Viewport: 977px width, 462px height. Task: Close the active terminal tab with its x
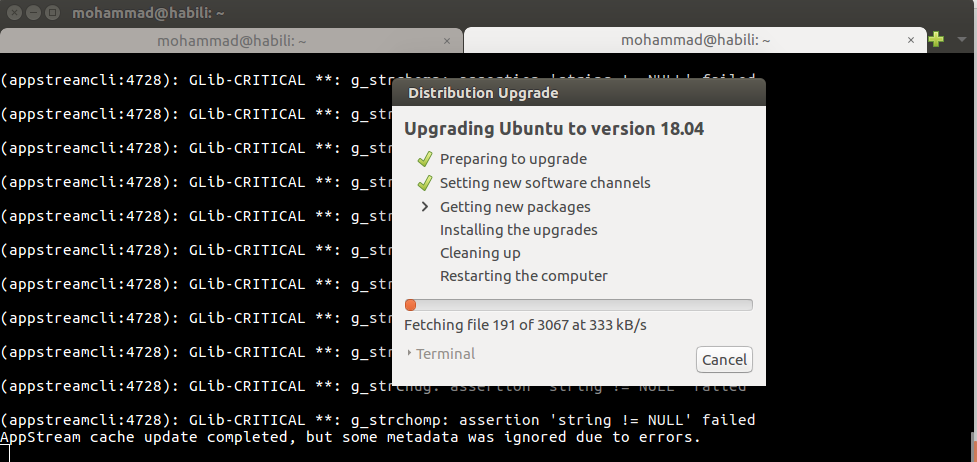point(911,40)
